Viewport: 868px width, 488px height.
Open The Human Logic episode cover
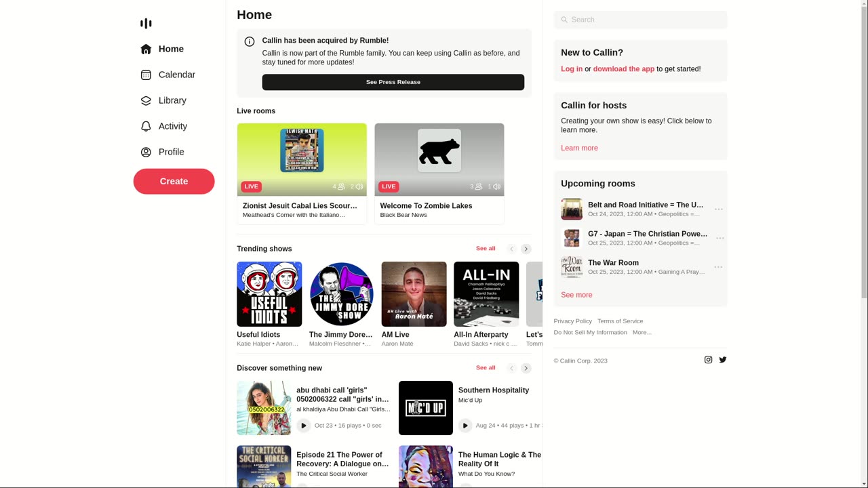click(x=426, y=466)
